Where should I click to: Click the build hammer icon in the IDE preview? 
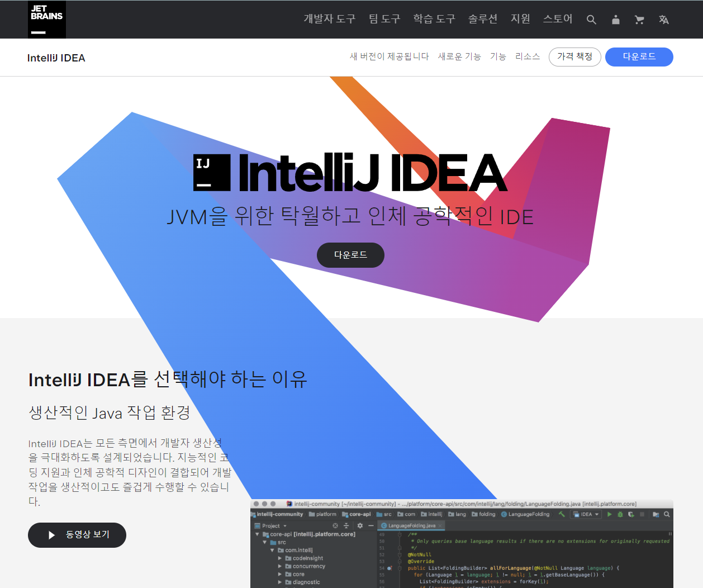562,514
